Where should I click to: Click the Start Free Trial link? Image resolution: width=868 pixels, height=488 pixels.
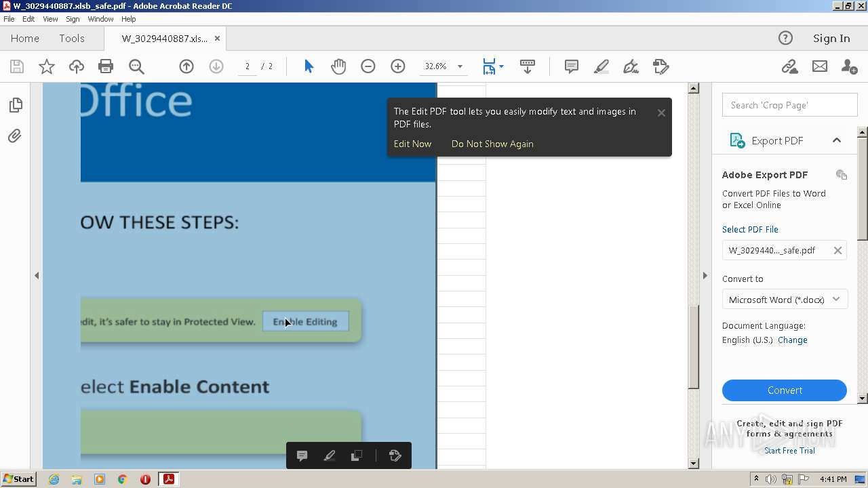click(x=789, y=451)
